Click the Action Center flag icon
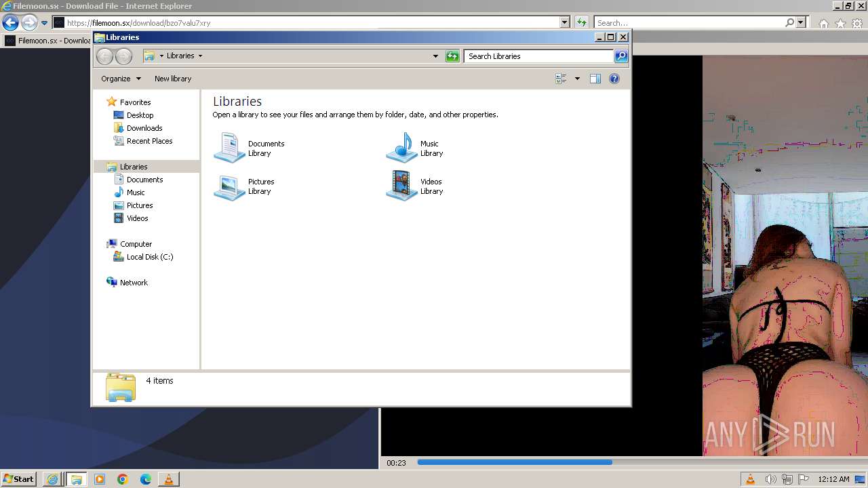868x488 pixels. (804, 479)
